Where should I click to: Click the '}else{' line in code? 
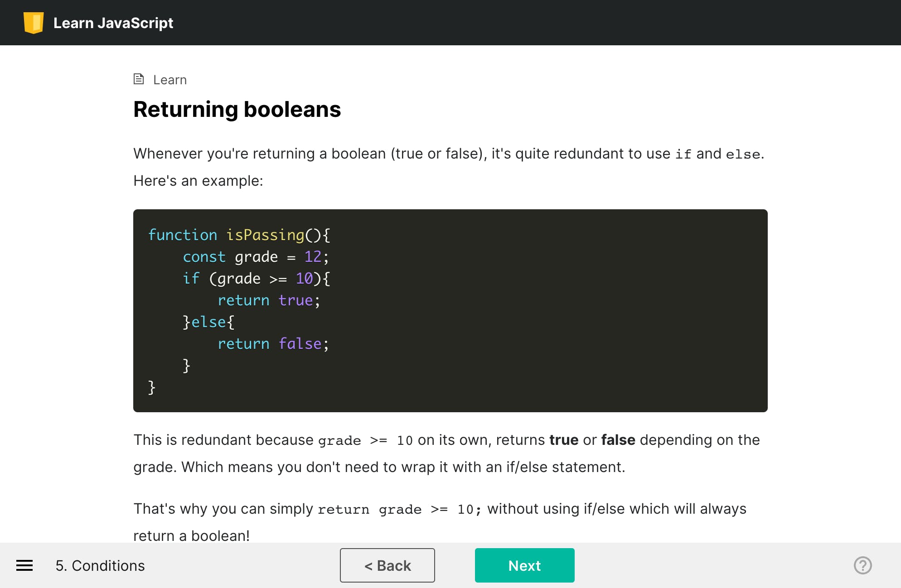(x=208, y=322)
